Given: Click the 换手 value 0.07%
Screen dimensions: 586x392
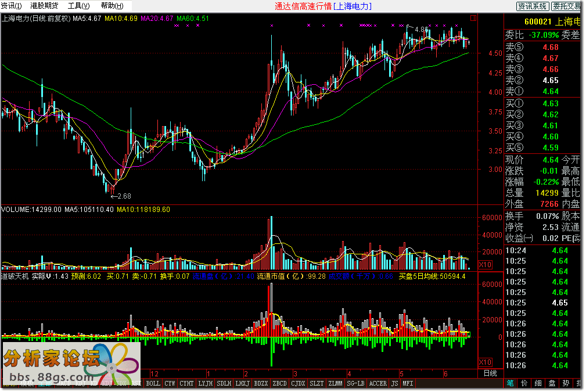Looking at the screenshot, I should click(x=548, y=217).
